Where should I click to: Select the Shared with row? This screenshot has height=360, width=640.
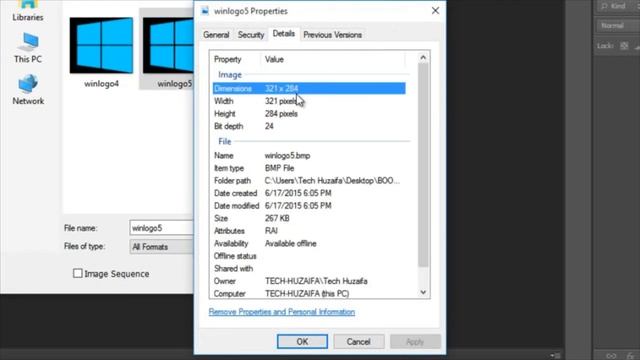pyautogui.click(x=309, y=269)
